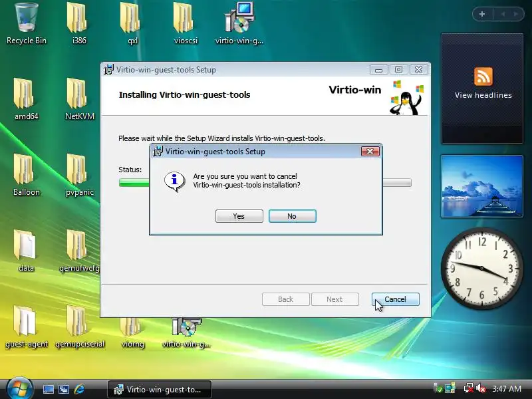Screen dimensions: 532x399
Task: Select the Balloon folder icon
Action: coord(26,176)
